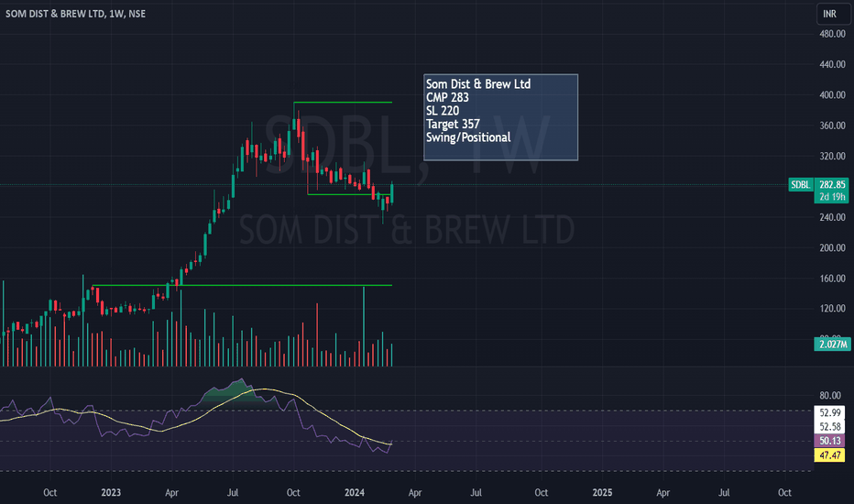Viewport: 854px width, 504px height.
Task: Select the yellow 47.47 RSI average tag
Action: click(829, 455)
